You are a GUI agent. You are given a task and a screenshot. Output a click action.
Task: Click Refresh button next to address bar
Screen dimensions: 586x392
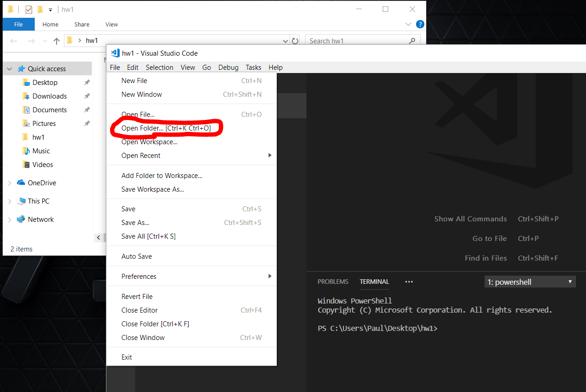[x=295, y=41]
